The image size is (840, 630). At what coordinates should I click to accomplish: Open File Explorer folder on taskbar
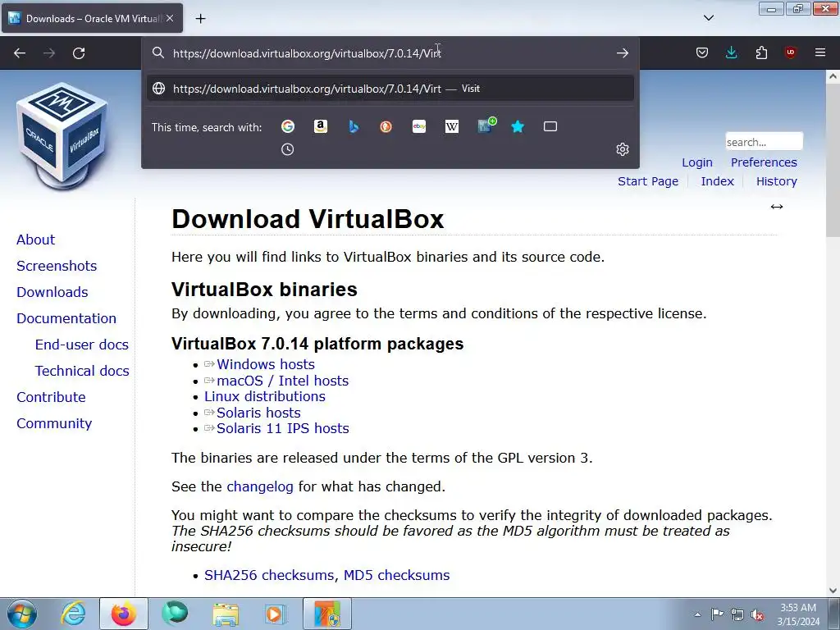pos(226,614)
